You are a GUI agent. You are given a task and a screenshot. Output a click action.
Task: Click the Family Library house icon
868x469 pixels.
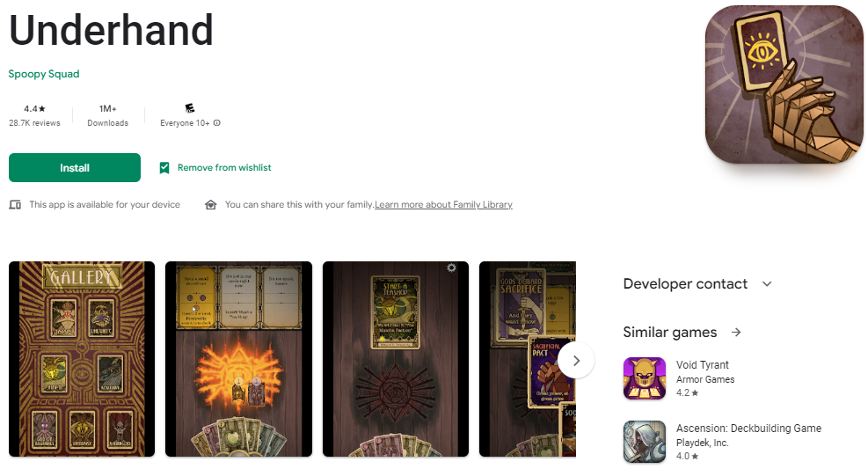point(210,205)
